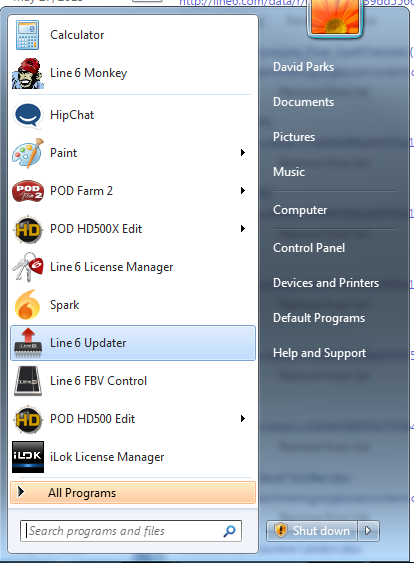Open the Calculator icon

pyautogui.click(x=28, y=35)
